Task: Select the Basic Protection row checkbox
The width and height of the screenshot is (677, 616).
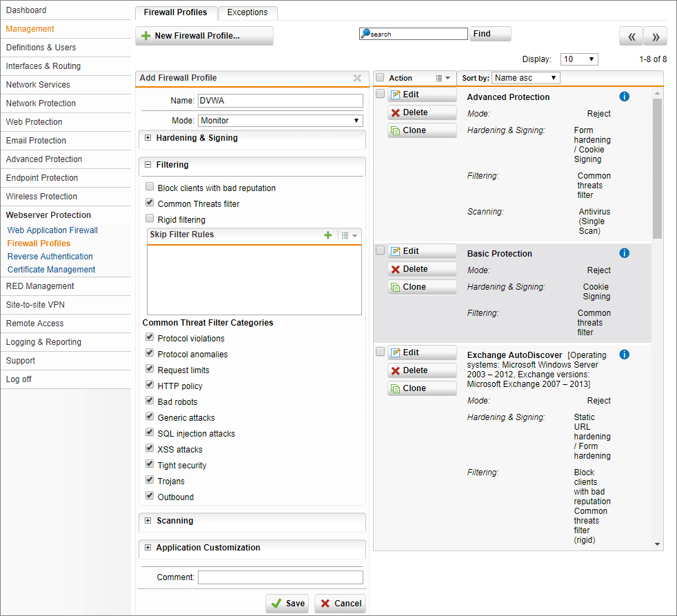Action: [380, 250]
